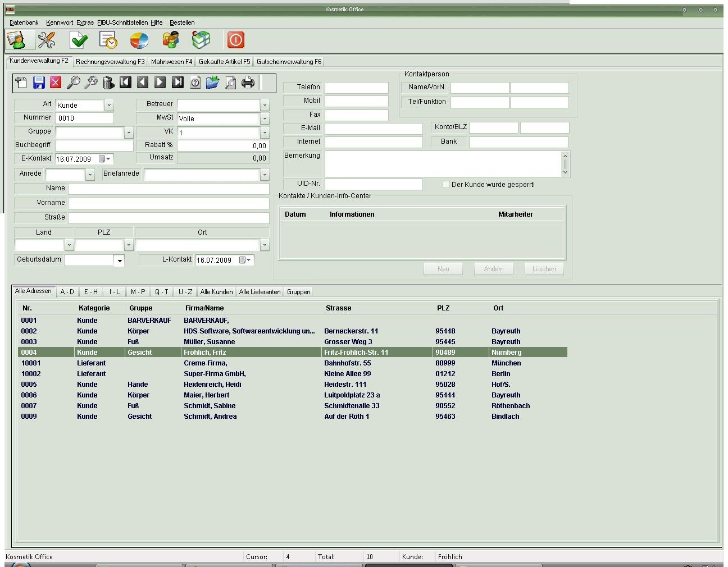Click the Bemerkung field scrollbar down arrow
This screenshot has width=728, height=567.
pos(565,172)
